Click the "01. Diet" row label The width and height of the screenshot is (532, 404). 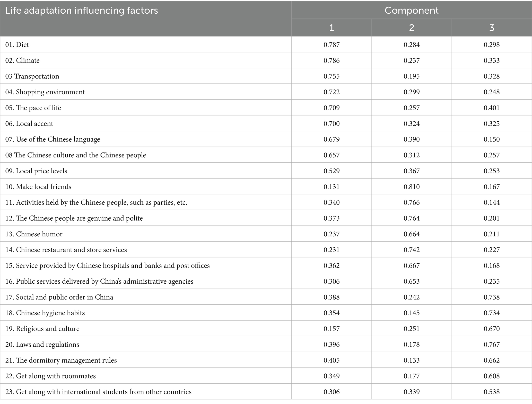[17, 45]
